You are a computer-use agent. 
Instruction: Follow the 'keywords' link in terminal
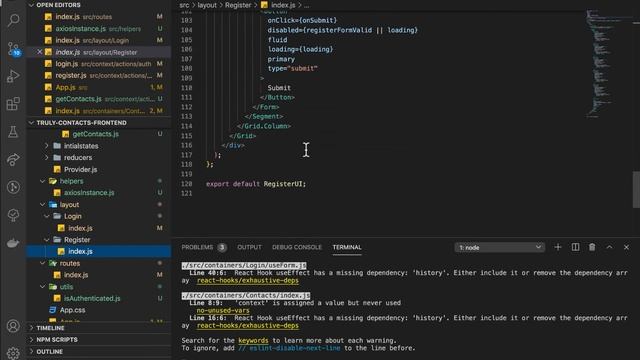pos(253,340)
